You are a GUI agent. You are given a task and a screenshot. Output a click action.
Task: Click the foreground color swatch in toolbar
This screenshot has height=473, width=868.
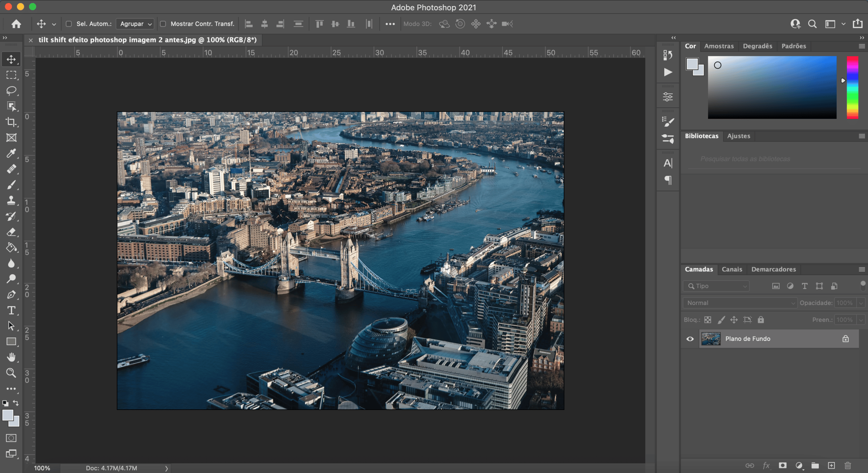(8, 415)
